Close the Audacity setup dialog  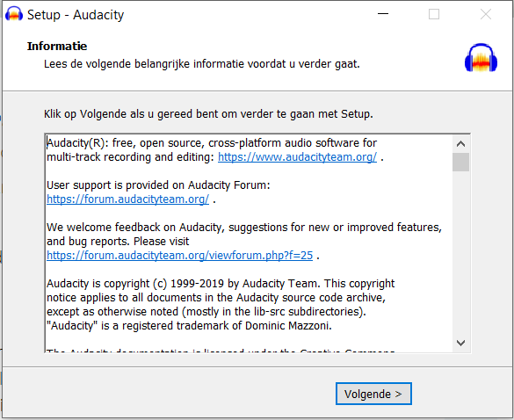coord(486,14)
